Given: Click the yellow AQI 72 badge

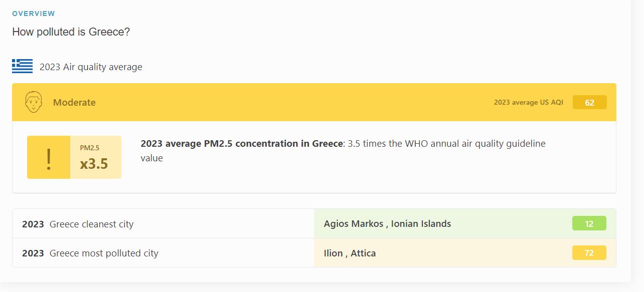Looking at the screenshot, I should coord(589,253).
